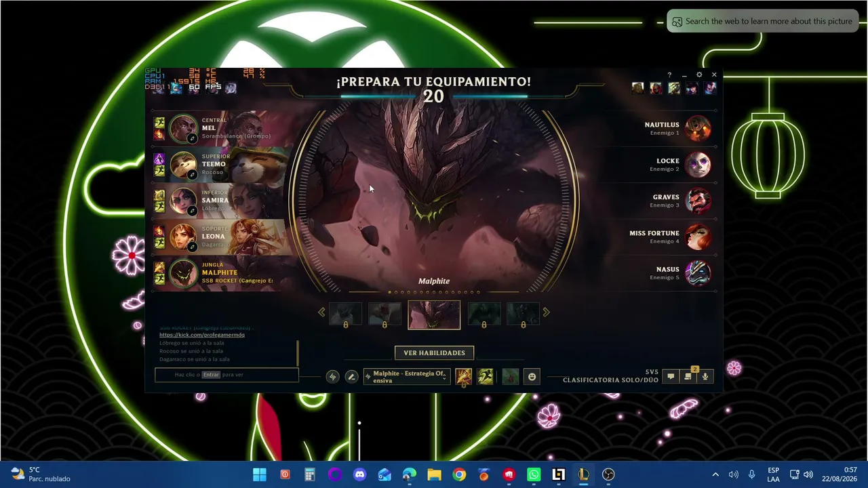Open WhatsApp from the taskbar
868x488 pixels.
pyautogui.click(x=534, y=474)
